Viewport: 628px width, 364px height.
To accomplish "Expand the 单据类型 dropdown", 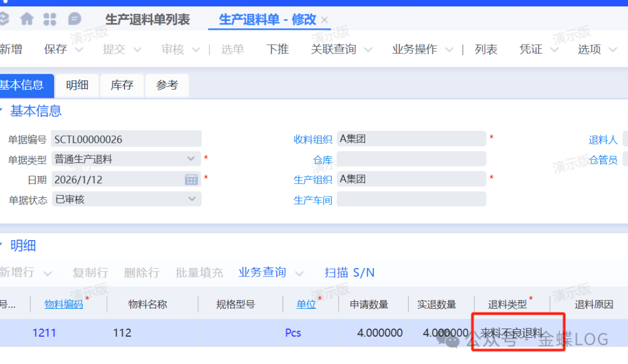I will [191, 159].
